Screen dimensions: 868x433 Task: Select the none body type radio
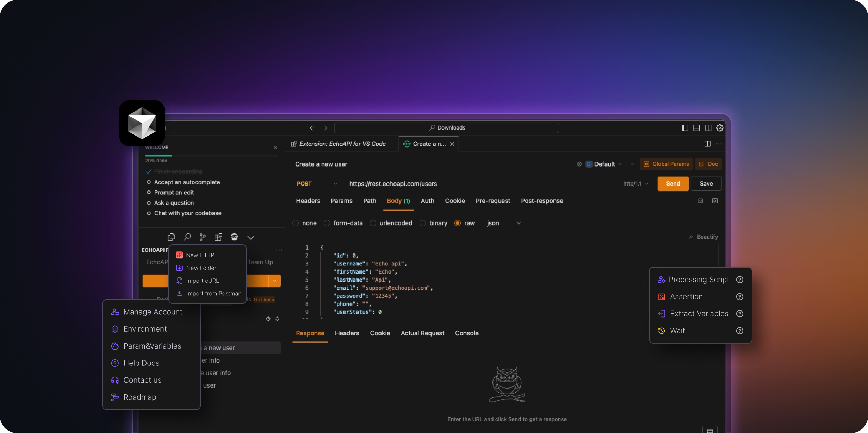[296, 223]
